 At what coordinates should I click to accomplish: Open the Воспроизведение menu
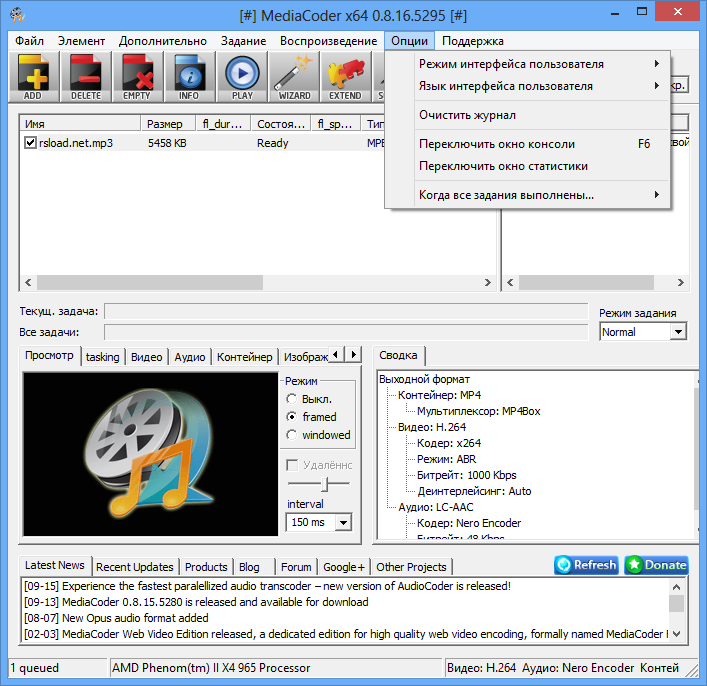point(328,41)
